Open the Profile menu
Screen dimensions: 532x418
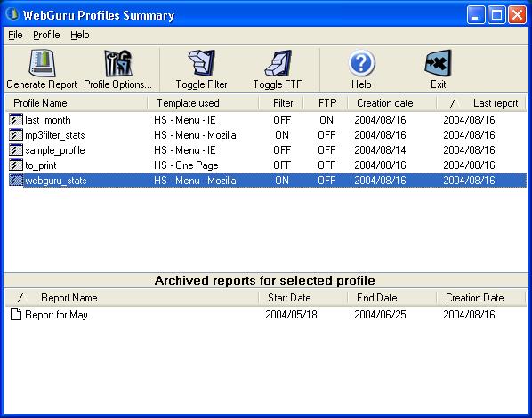pos(46,35)
